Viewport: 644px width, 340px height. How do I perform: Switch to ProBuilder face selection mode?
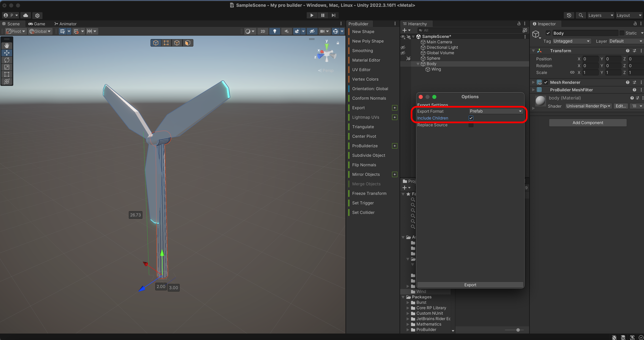click(x=187, y=43)
